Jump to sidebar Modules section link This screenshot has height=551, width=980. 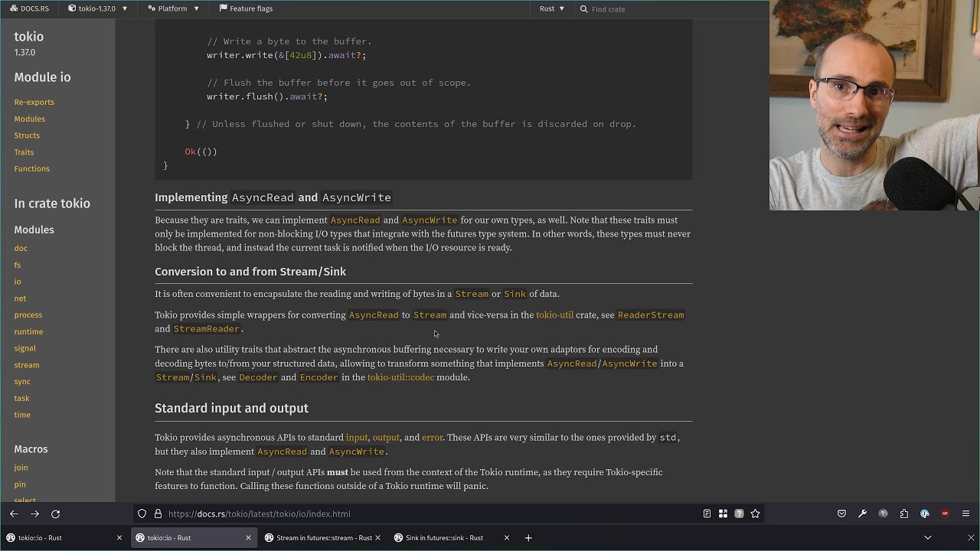tap(29, 119)
